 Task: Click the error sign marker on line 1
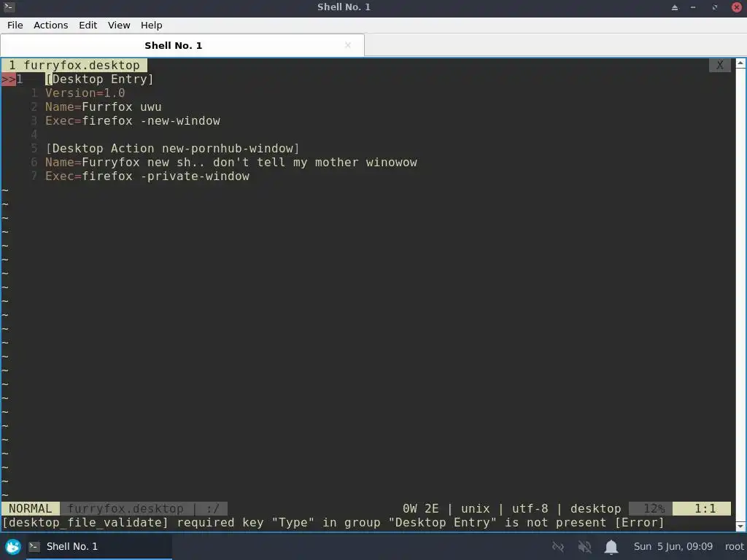click(x=9, y=79)
